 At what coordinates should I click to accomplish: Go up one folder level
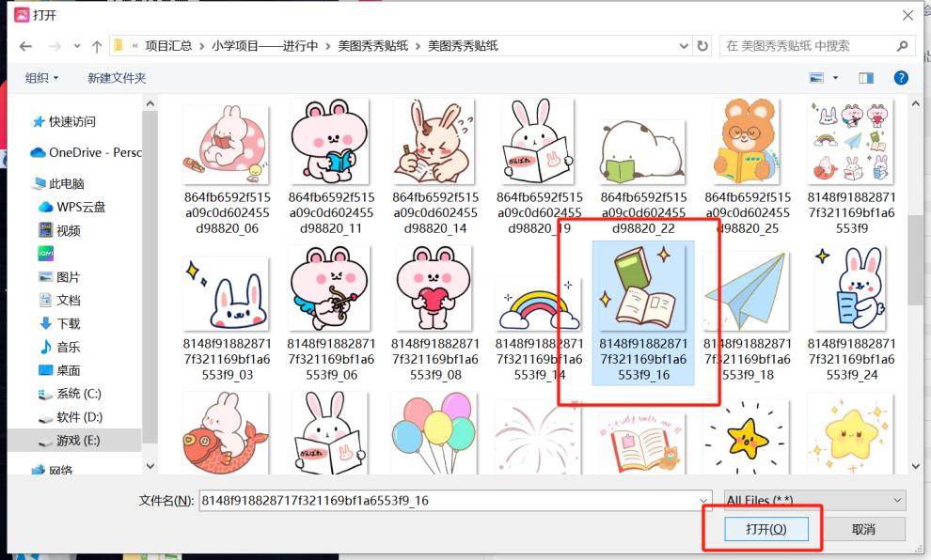pos(97,44)
